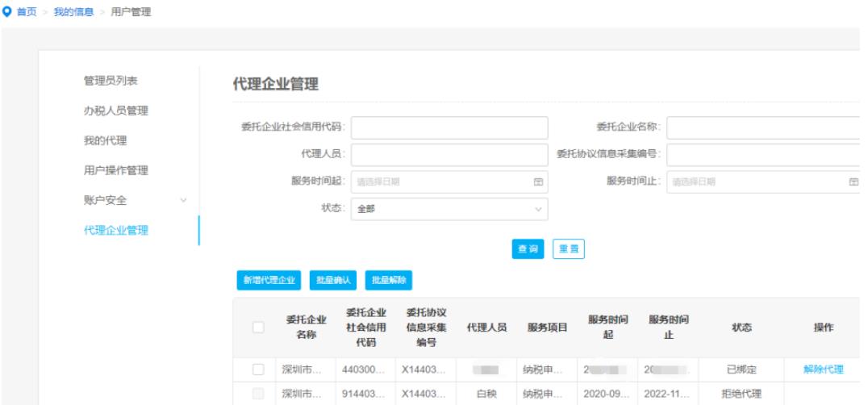Open calendar icon in 服务时间起 field
The image size is (868, 405).
[x=538, y=182]
